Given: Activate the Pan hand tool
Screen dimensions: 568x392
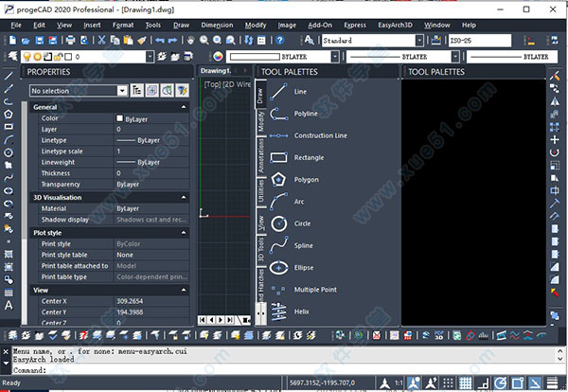Looking at the screenshot, I should click(x=191, y=40).
